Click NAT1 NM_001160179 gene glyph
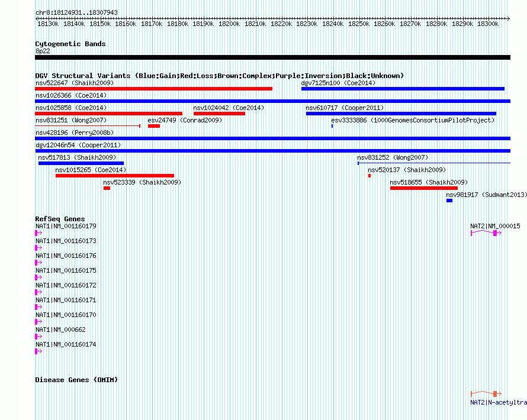Screen dimensions: 527x420 click(38, 233)
